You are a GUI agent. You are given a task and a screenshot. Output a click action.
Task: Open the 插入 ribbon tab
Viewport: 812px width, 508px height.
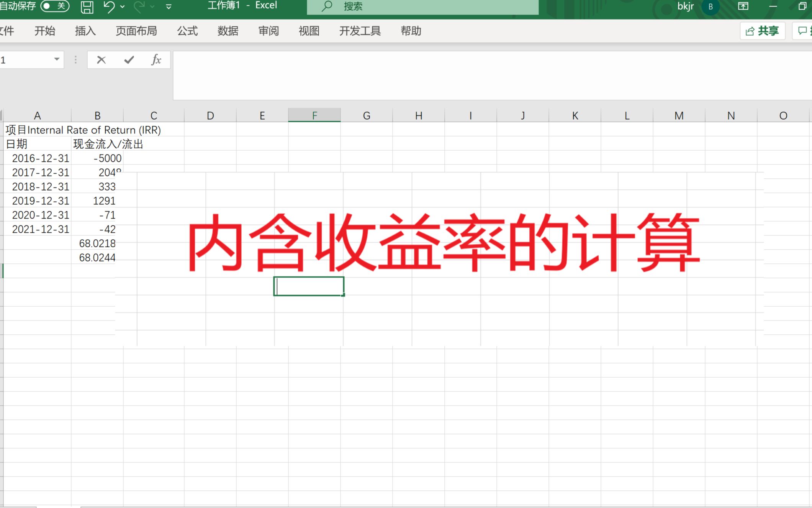[x=85, y=31]
